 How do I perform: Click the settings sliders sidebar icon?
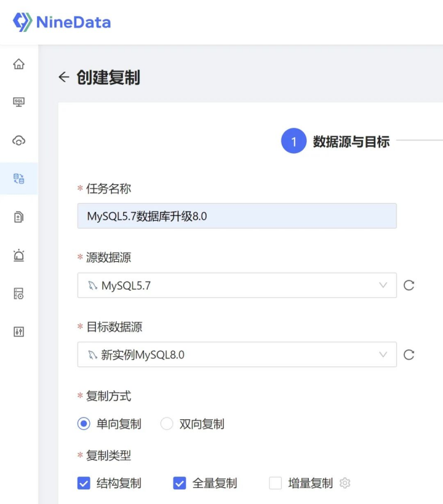coord(19,331)
